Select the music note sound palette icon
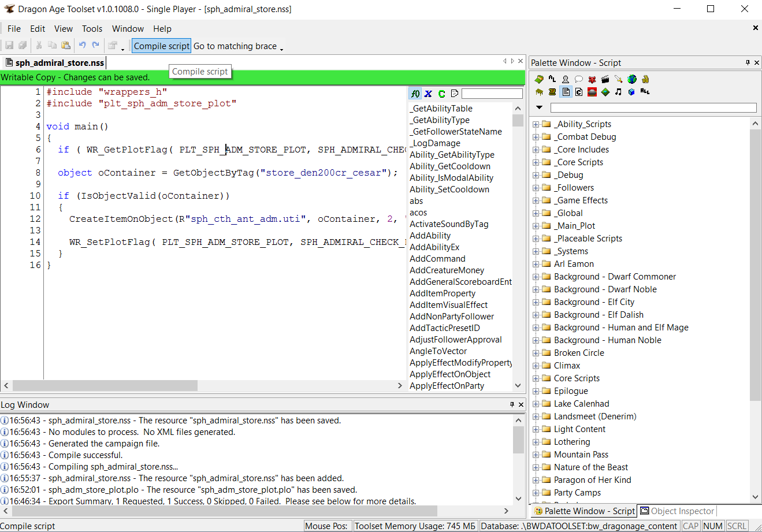 (619, 92)
